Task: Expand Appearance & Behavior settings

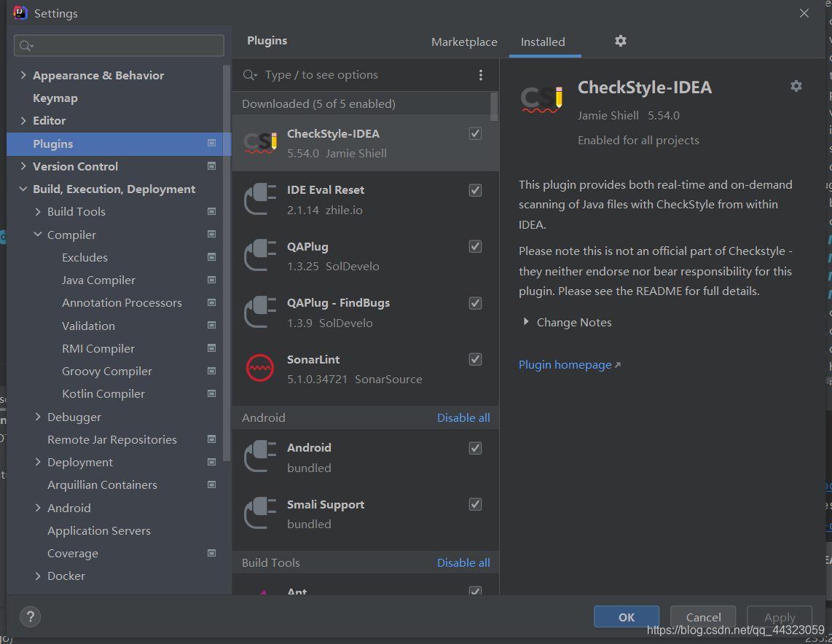Action: 23,75
